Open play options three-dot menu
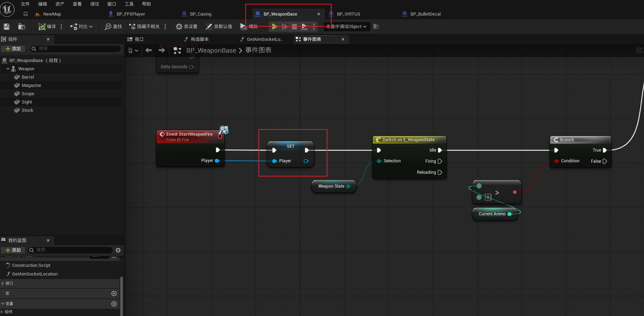644x316 pixels. pos(314,27)
